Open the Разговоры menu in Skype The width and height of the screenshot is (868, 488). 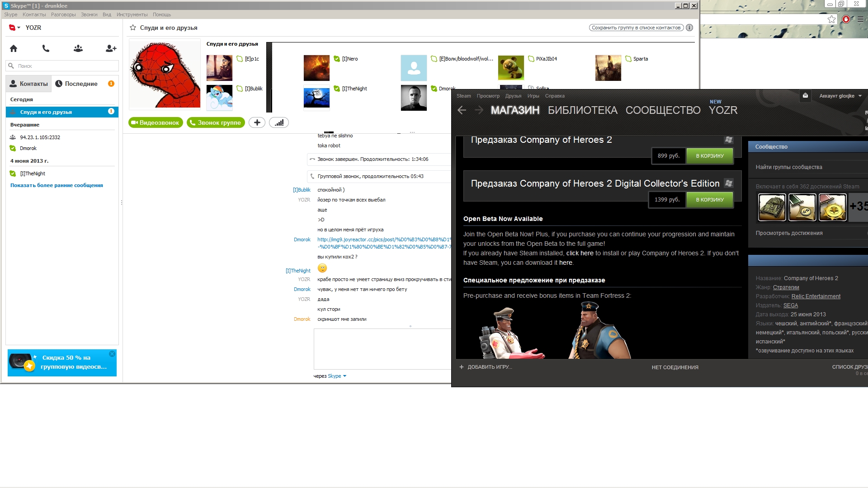(63, 14)
